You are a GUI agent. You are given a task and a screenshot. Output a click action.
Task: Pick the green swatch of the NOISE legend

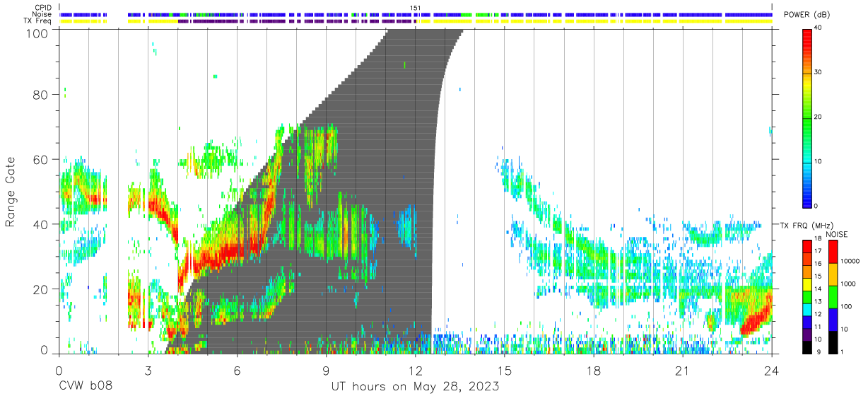pos(833,296)
